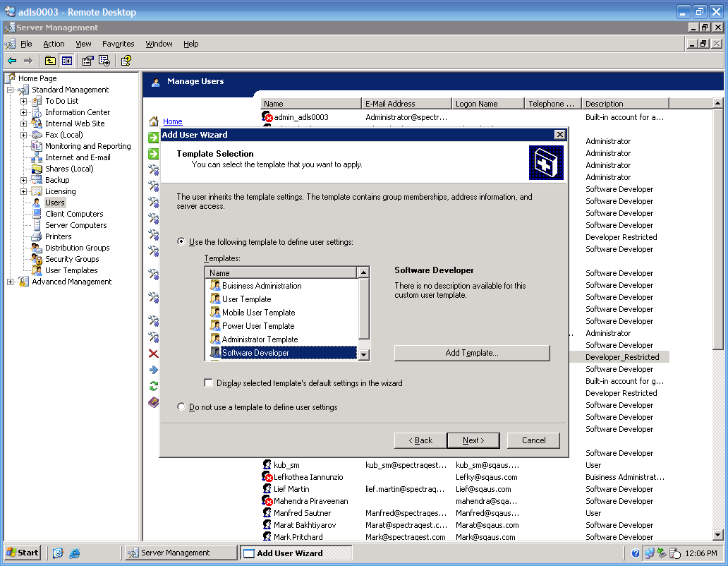The height and width of the screenshot is (566, 728).
Task: Select 'Use the following template' radio button
Action: click(x=181, y=242)
